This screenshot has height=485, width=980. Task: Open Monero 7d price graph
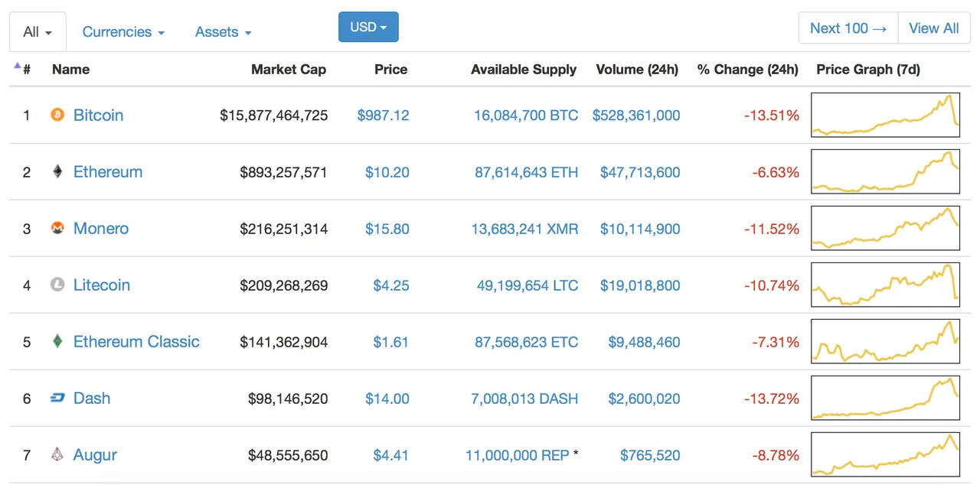click(x=885, y=228)
